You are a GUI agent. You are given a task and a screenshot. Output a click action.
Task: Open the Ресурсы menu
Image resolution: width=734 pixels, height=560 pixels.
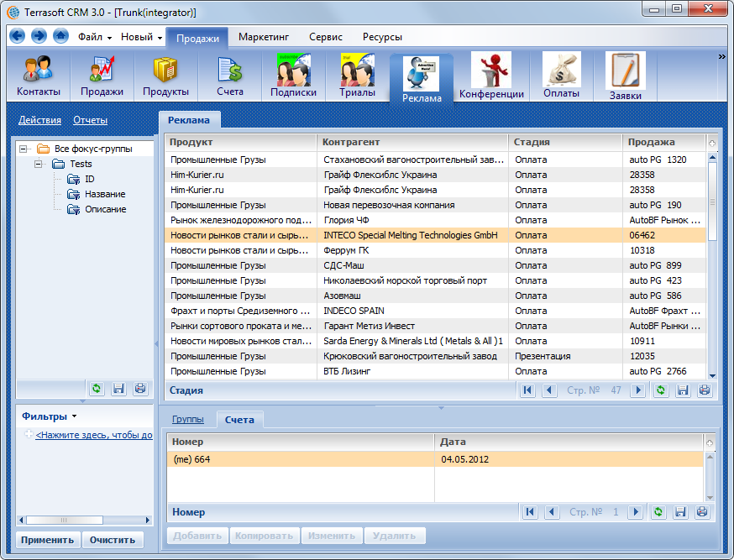(382, 37)
